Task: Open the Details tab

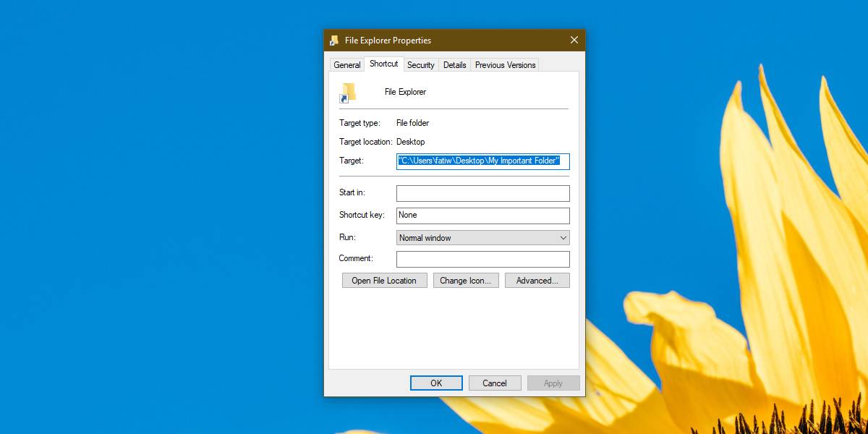Action: coord(454,64)
